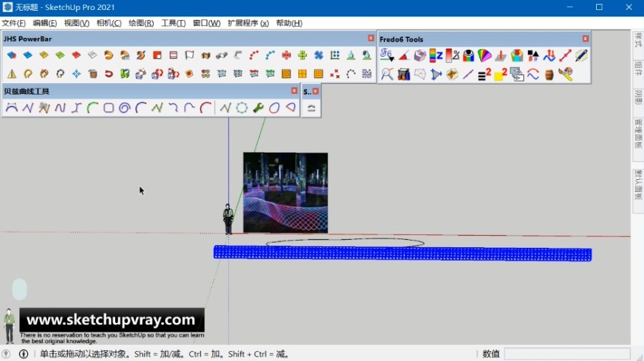Click the blue dotted curve icon in JHS PowerBar
Image resolution: width=644 pixels, height=361 pixels.
point(270,54)
